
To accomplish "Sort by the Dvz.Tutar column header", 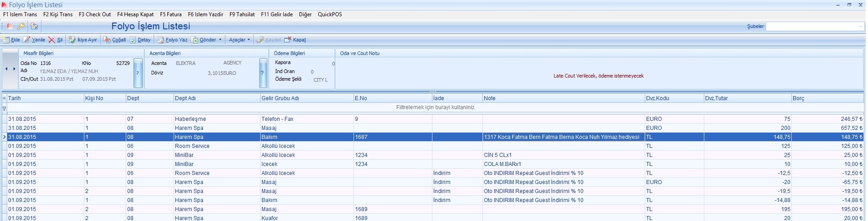I will pos(748,98).
